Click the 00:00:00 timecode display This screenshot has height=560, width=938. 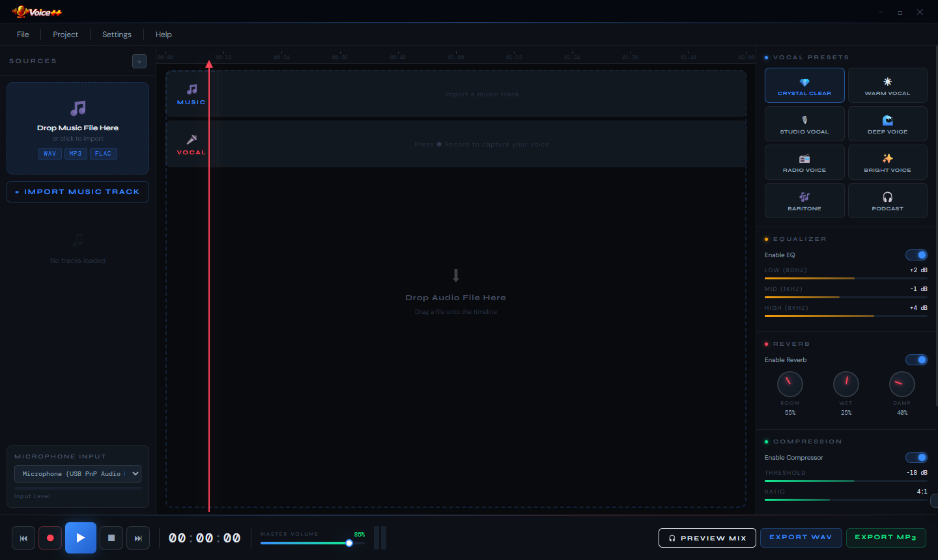pos(205,538)
